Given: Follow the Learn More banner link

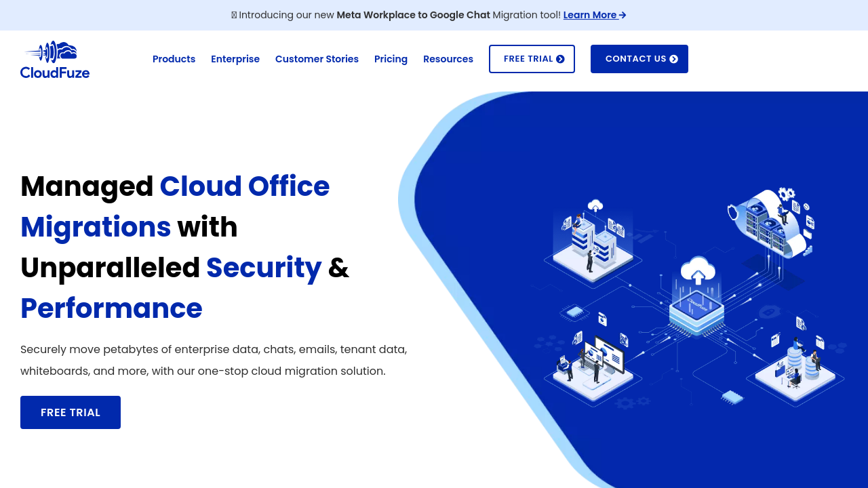Looking at the screenshot, I should click(590, 15).
